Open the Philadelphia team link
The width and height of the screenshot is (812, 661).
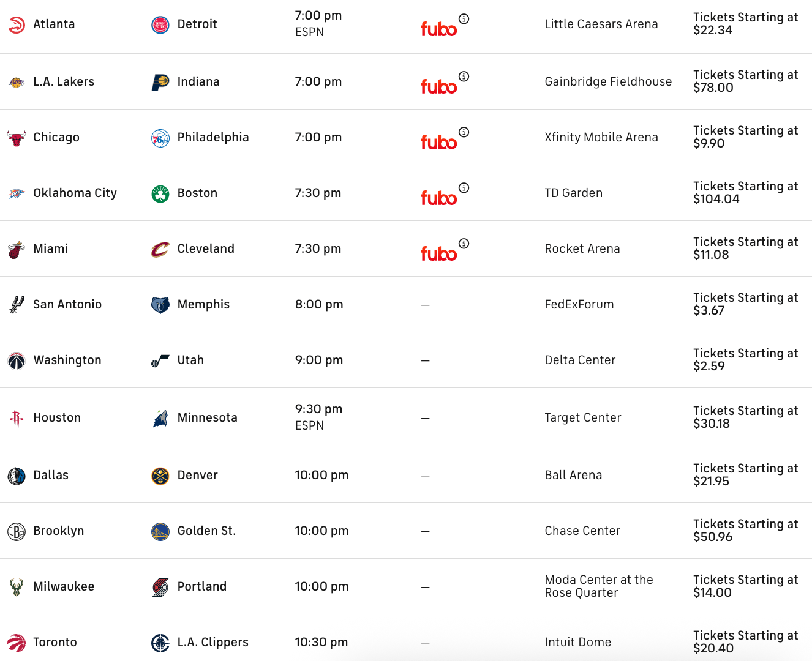click(213, 138)
